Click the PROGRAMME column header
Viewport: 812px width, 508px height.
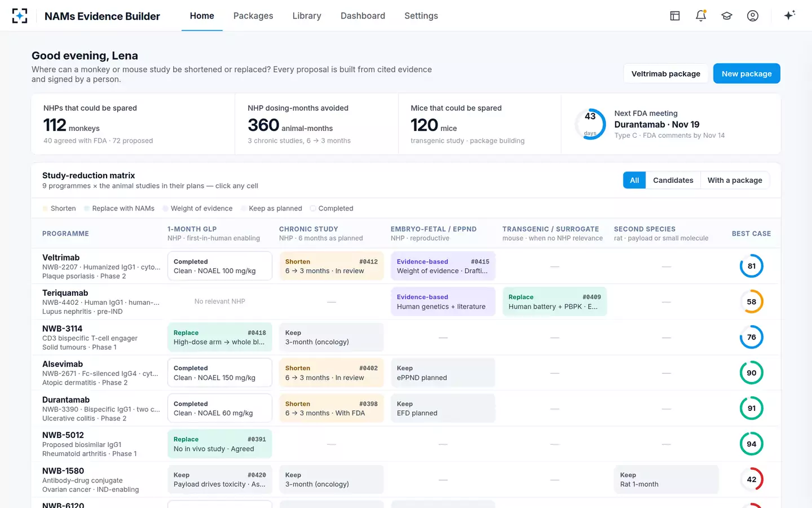[x=65, y=234]
